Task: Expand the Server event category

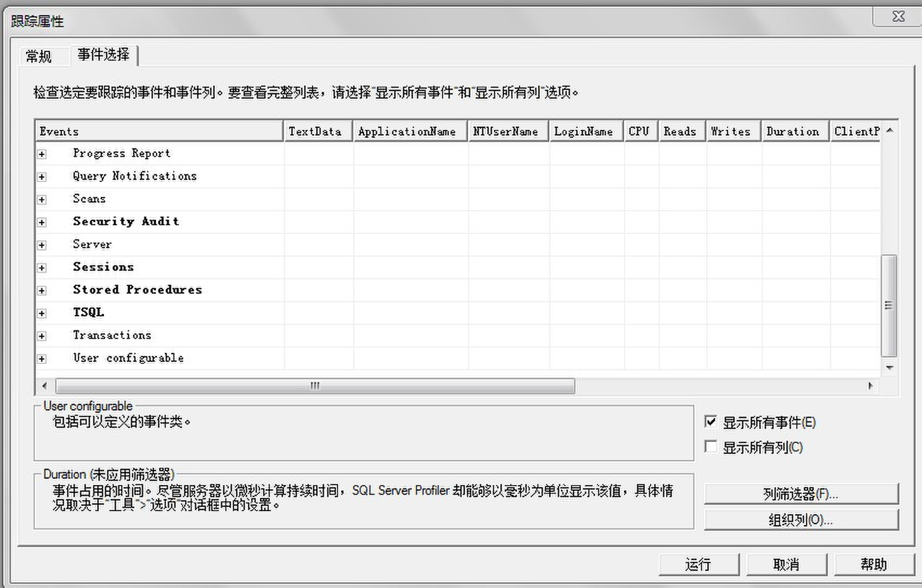Action: pyautogui.click(x=42, y=245)
